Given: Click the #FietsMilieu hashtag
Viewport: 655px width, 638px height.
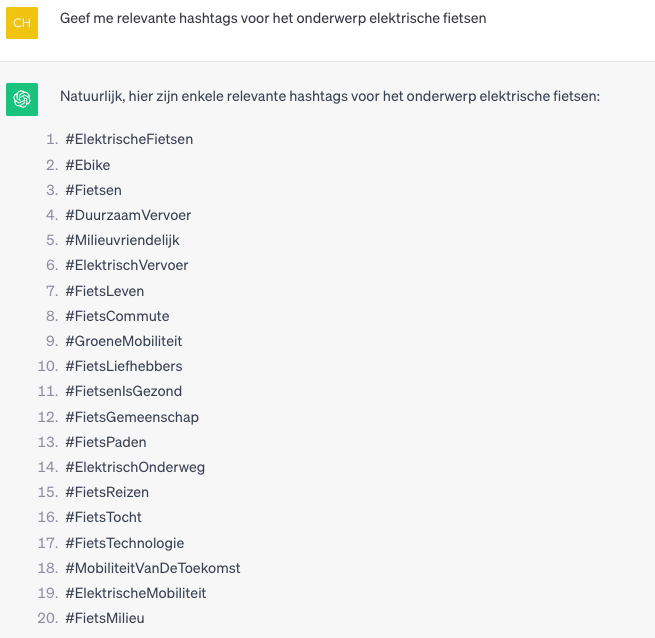Looking at the screenshot, I should (105, 618).
